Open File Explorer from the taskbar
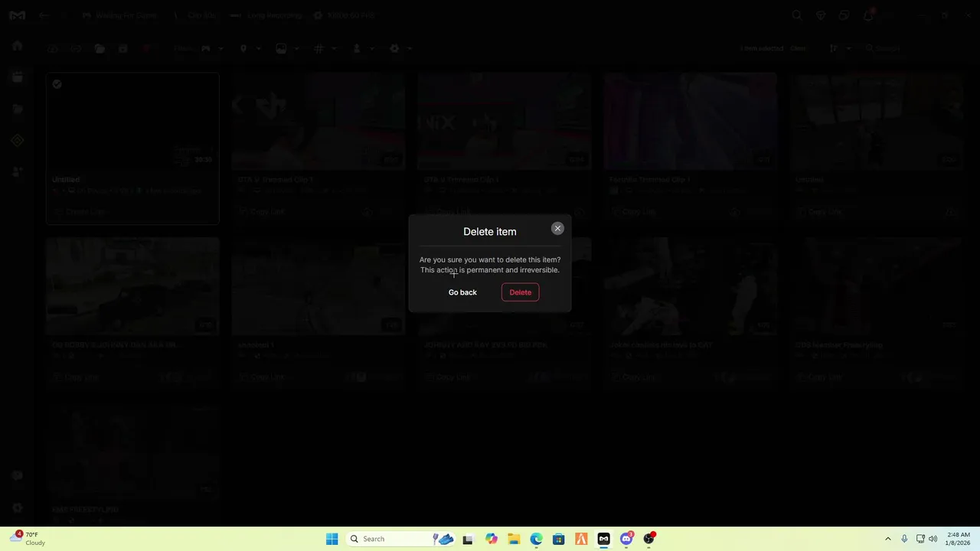Image resolution: width=980 pixels, height=551 pixels. click(x=514, y=539)
